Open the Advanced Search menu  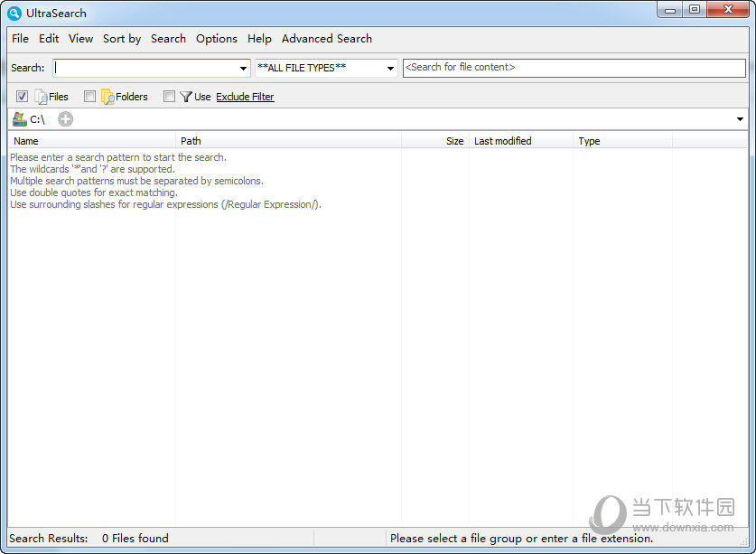click(327, 39)
